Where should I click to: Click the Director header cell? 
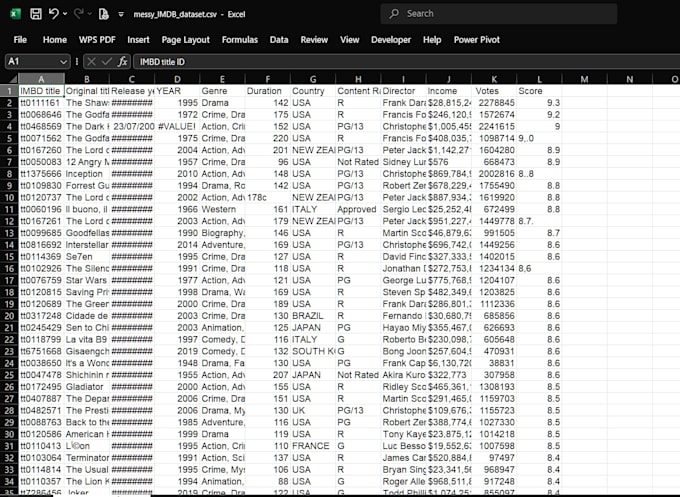click(403, 91)
